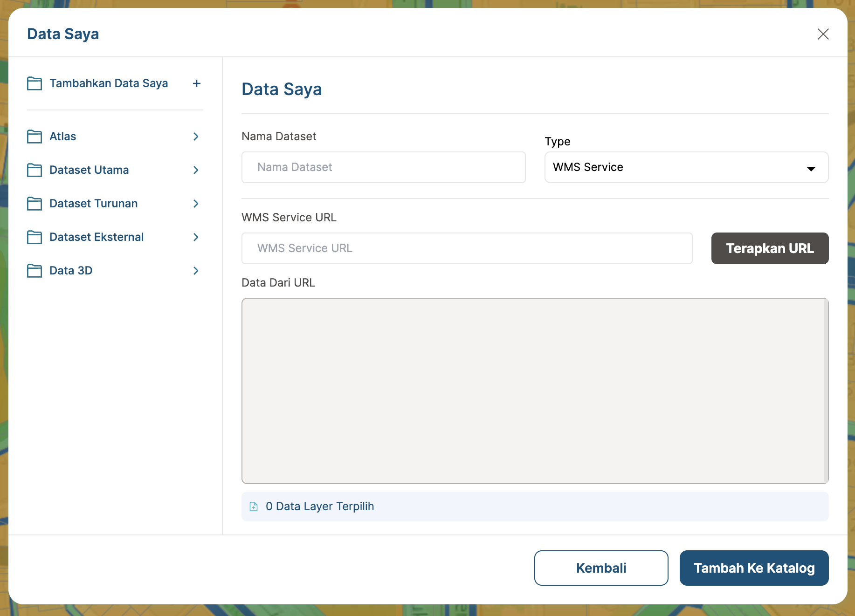The image size is (855, 616).
Task: Select the Tambahkan Data Saya entry
Action: (x=115, y=83)
